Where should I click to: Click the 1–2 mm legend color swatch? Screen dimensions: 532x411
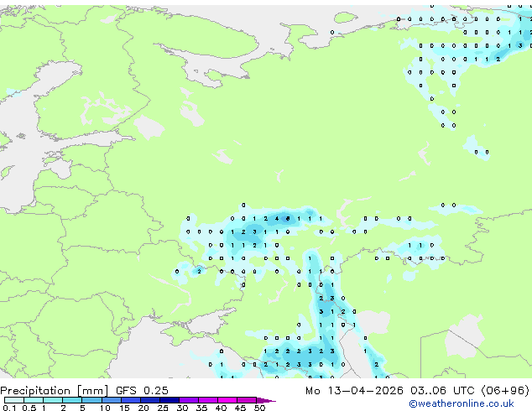pyautogui.click(x=53, y=400)
